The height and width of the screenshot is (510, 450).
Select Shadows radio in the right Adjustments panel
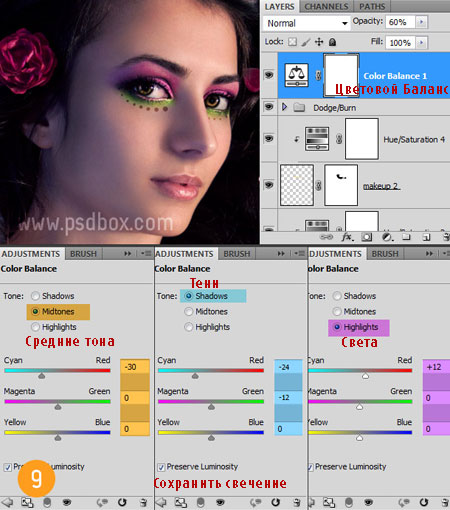(x=337, y=296)
